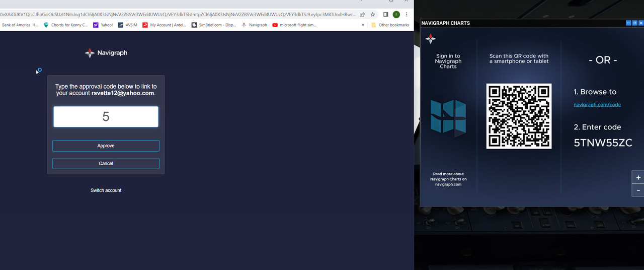Click the '1. Browse to' text
This screenshot has height=270, width=644.
[x=595, y=92]
